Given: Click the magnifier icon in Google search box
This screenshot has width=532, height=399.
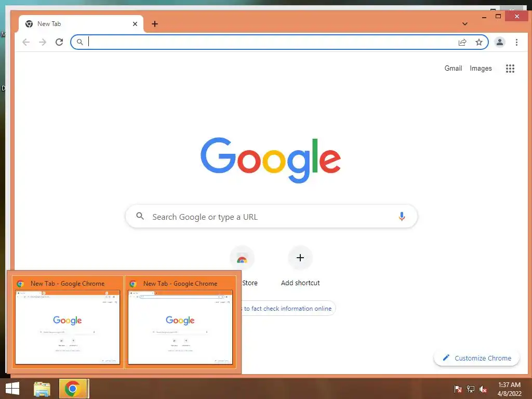Looking at the screenshot, I should tap(140, 216).
